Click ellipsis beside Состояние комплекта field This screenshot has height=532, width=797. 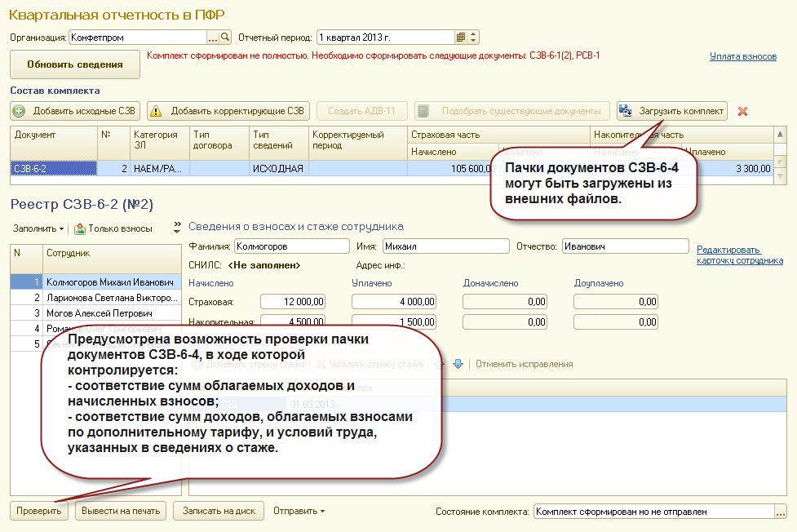click(x=780, y=512)
